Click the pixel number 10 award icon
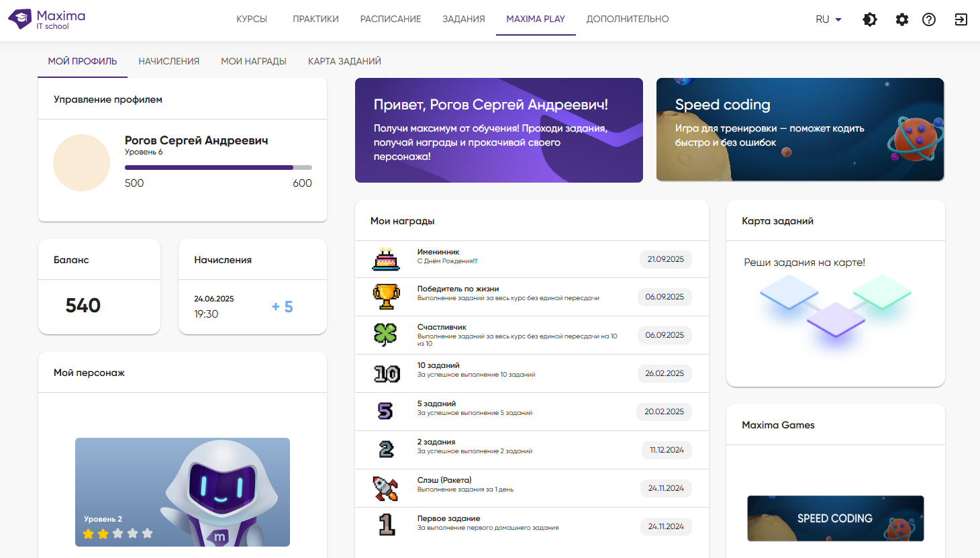The image size is (980, 558). (387, 373)
